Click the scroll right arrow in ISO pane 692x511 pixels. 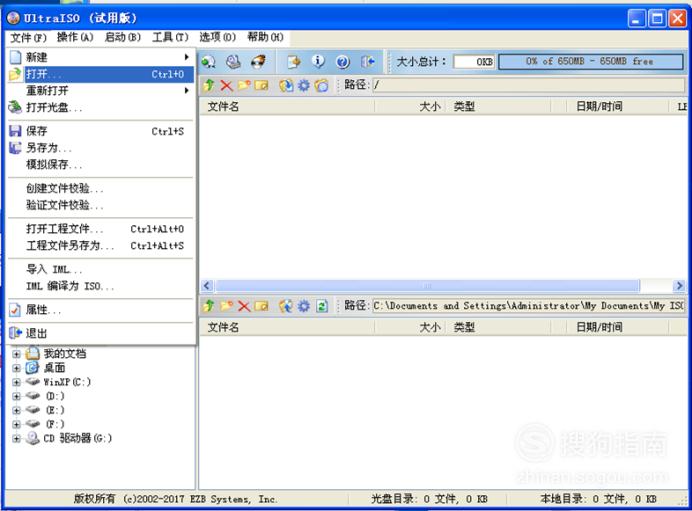pyautogui.click(x=679, y=286)
